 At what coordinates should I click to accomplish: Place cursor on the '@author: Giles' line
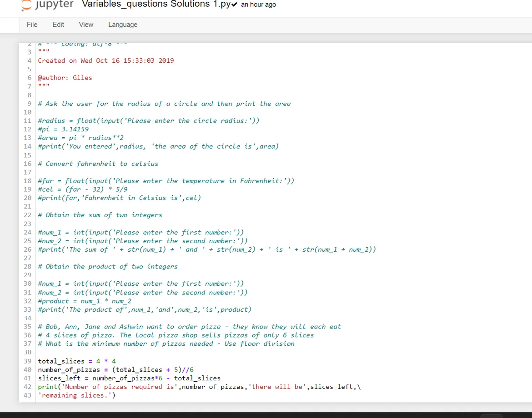point(65,78)
